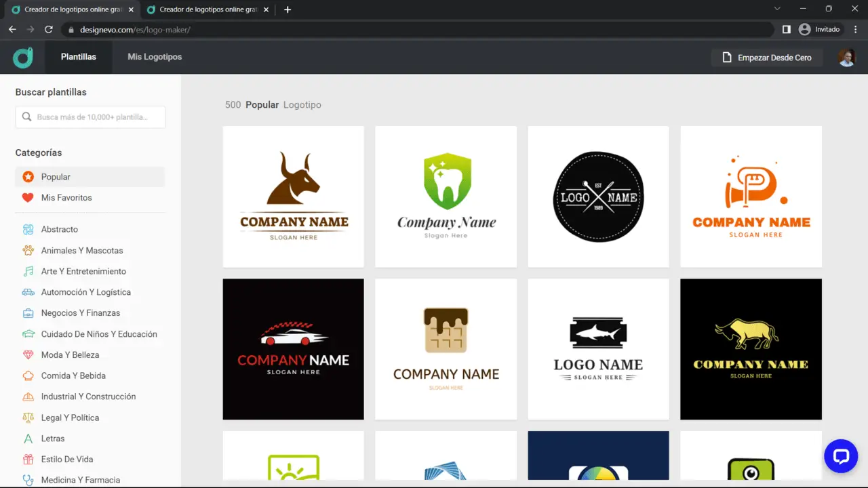Click the car icon for Automoción Y Logística
Screen dimensions: 868x488
click(28, 292)
